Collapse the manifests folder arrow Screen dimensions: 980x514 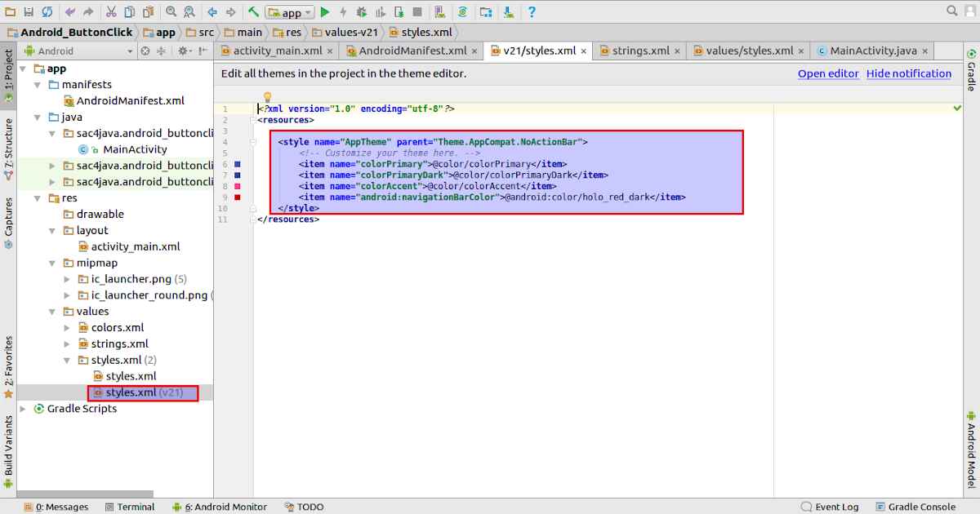pyautogui.click(x=38, y=85)
